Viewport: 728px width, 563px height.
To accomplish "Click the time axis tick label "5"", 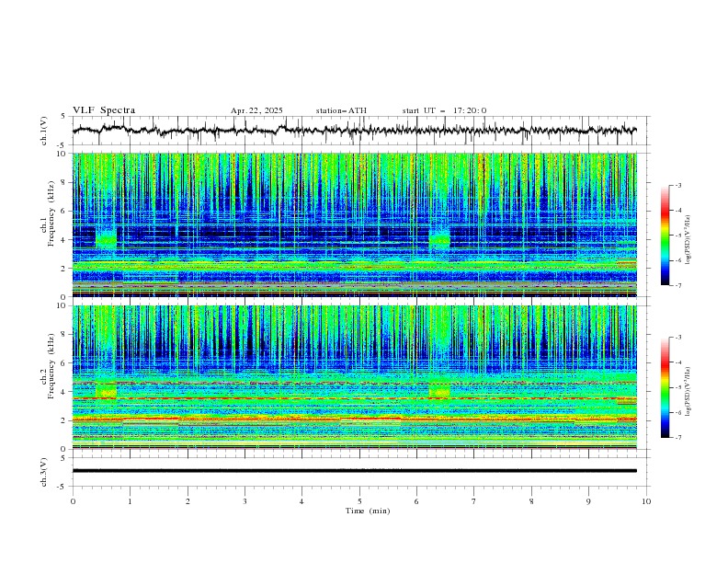I will point(359,501).
